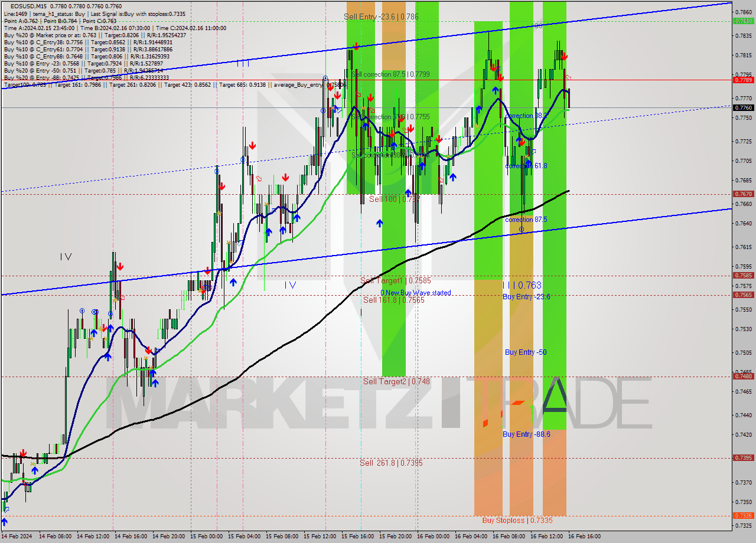
Task: Click the 0.7505 price scale value
Action: click(743, 352)
